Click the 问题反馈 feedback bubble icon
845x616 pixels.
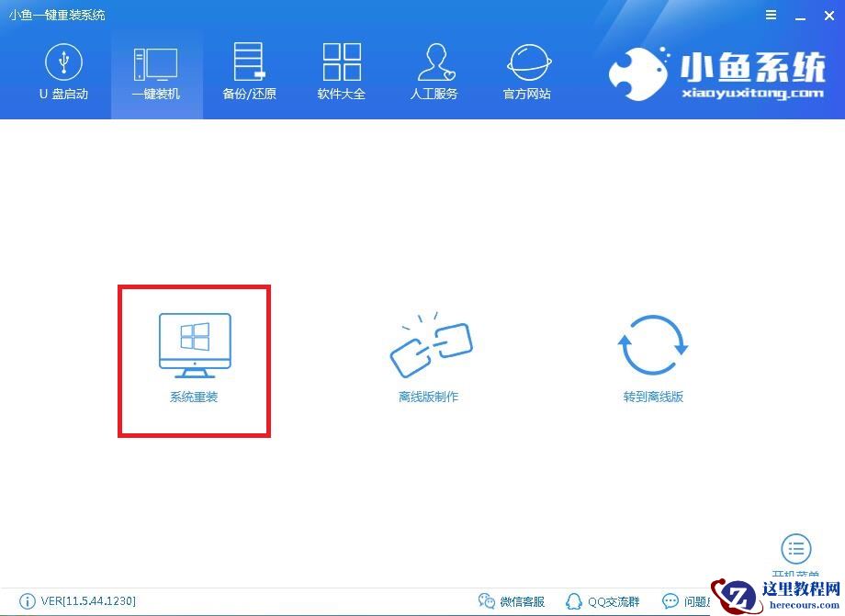tap(670, 602)
